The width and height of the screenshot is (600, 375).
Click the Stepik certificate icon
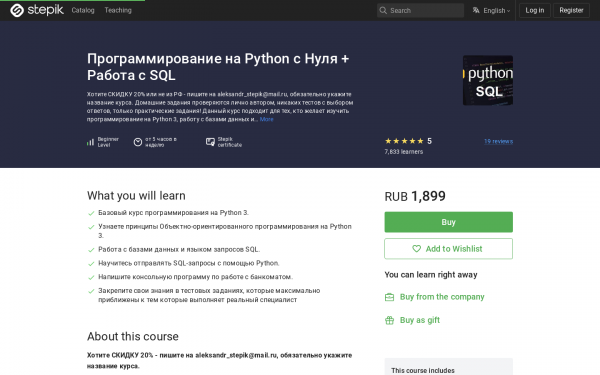pyautogui.click(x=210, y=142)
